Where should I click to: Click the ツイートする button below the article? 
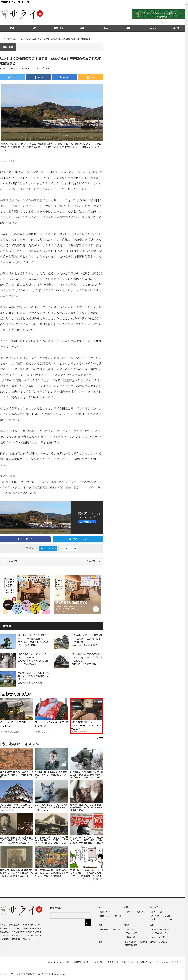tap(78, 539)
